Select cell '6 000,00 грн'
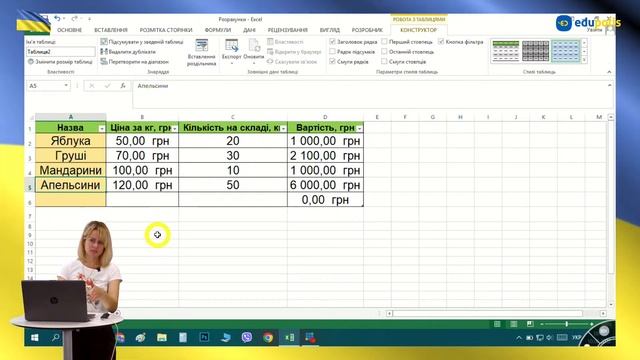640x360 pixels. tap(325, 185)
